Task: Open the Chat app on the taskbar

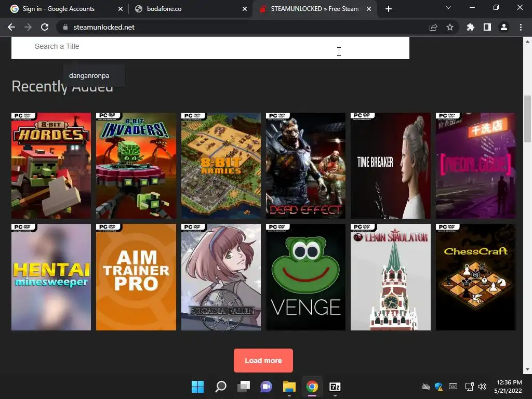Action: tap(267, 387)
